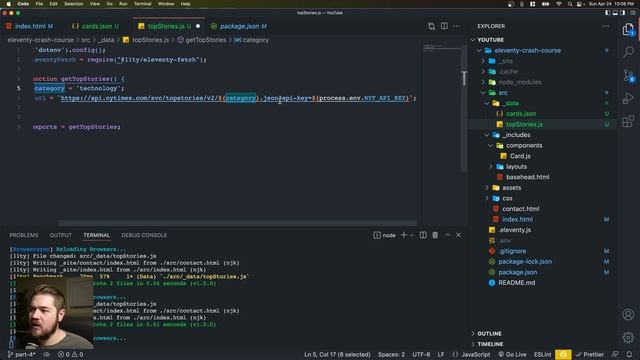Open README.md in Explorer
Screen dimensions: 640x360
coord(516,282)
